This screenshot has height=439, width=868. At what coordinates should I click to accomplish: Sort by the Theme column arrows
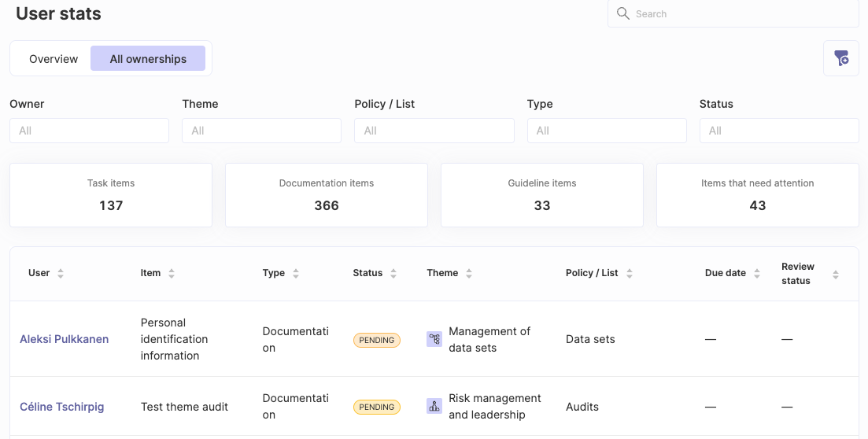[469, 274]
